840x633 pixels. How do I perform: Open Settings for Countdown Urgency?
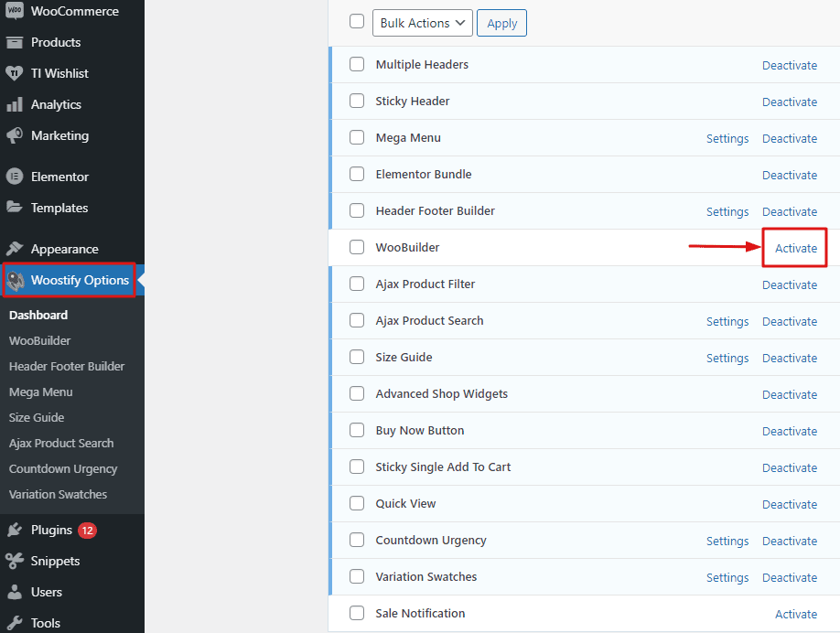click(727, 541)
